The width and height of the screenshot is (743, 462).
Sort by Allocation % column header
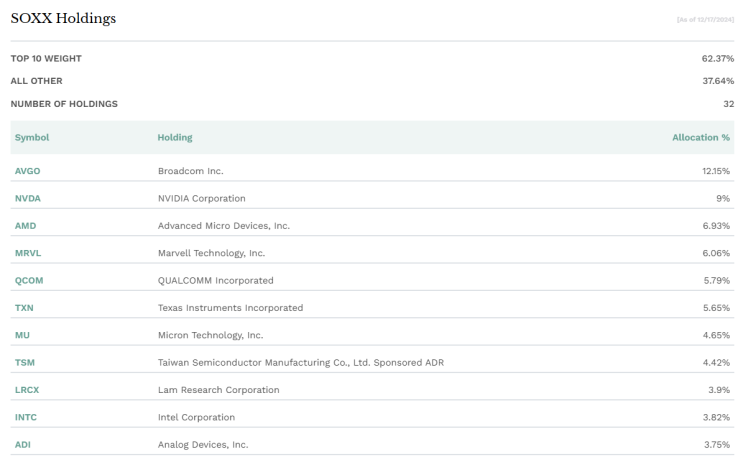pos(701,137)
